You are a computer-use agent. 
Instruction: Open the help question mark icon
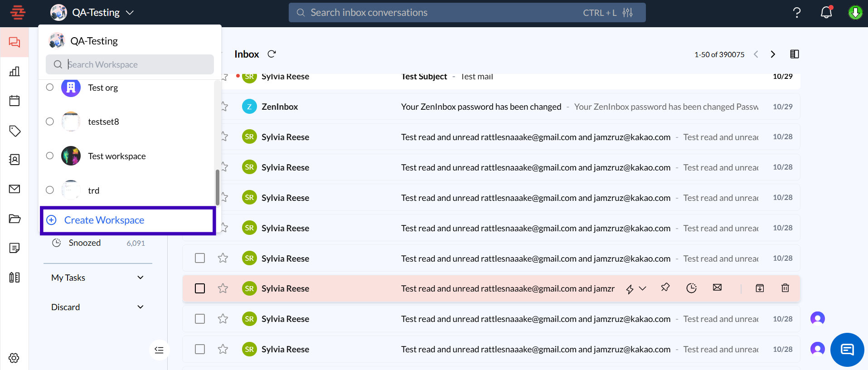[796, 13]
